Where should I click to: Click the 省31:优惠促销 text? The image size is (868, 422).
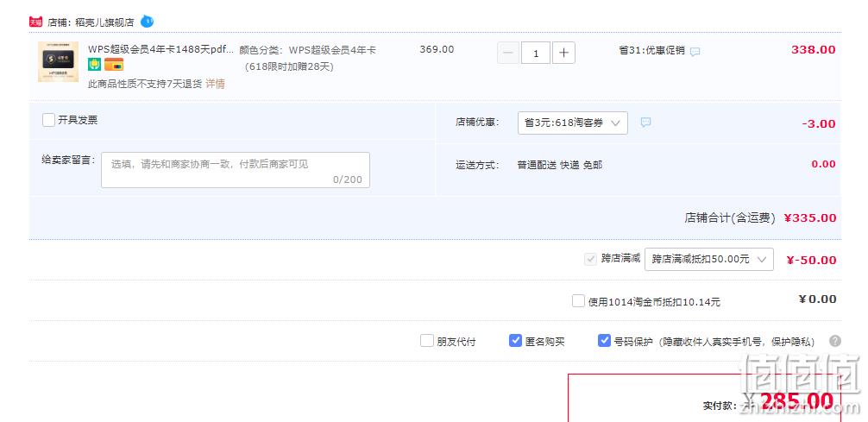(651, 50)
